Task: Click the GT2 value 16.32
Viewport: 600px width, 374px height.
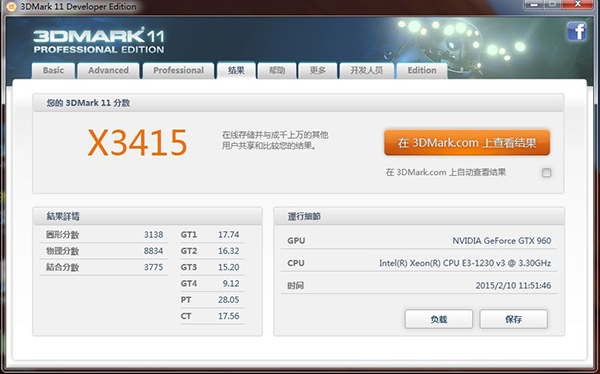Action: point(228,251)
